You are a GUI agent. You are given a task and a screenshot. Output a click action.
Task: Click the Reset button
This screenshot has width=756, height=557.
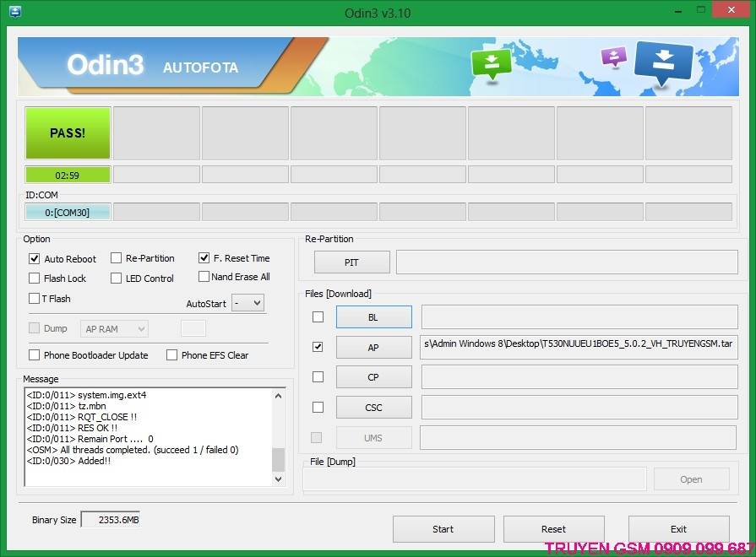tap(553, 529)
